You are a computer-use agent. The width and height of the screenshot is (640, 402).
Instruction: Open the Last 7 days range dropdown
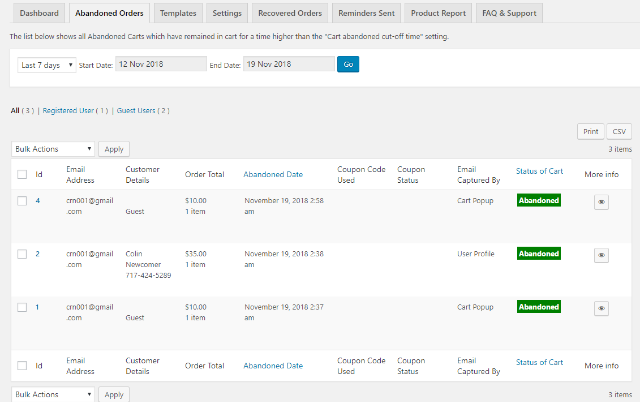click(47, 65)
